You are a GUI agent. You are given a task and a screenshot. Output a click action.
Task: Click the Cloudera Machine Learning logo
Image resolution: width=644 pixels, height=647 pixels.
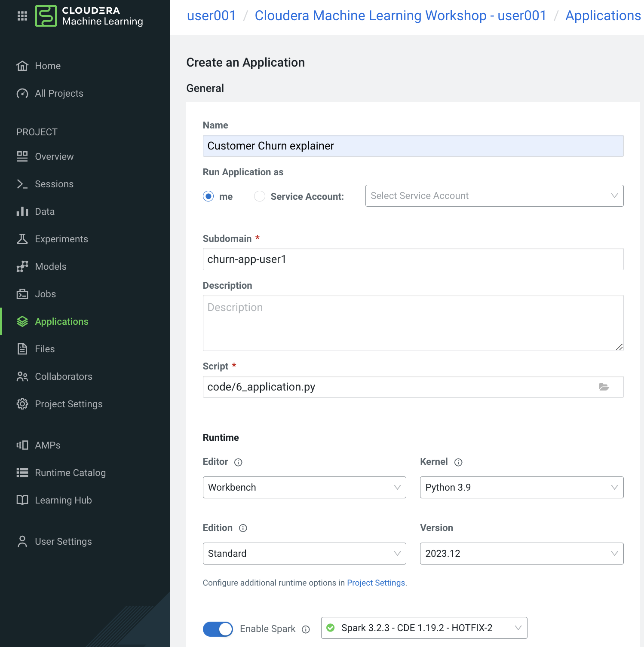point(89,16)
